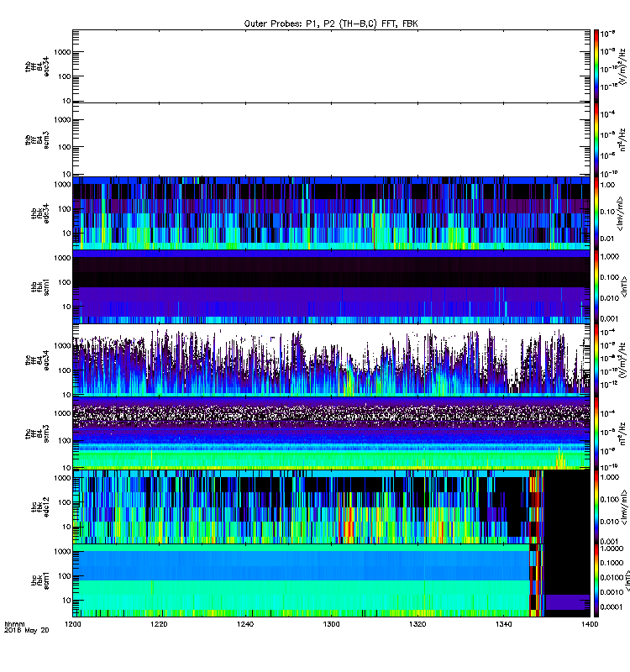Click the empty thb fff scm3 spectrogram panel
Screen dimensions: 630x672
(x=331, y=140)
